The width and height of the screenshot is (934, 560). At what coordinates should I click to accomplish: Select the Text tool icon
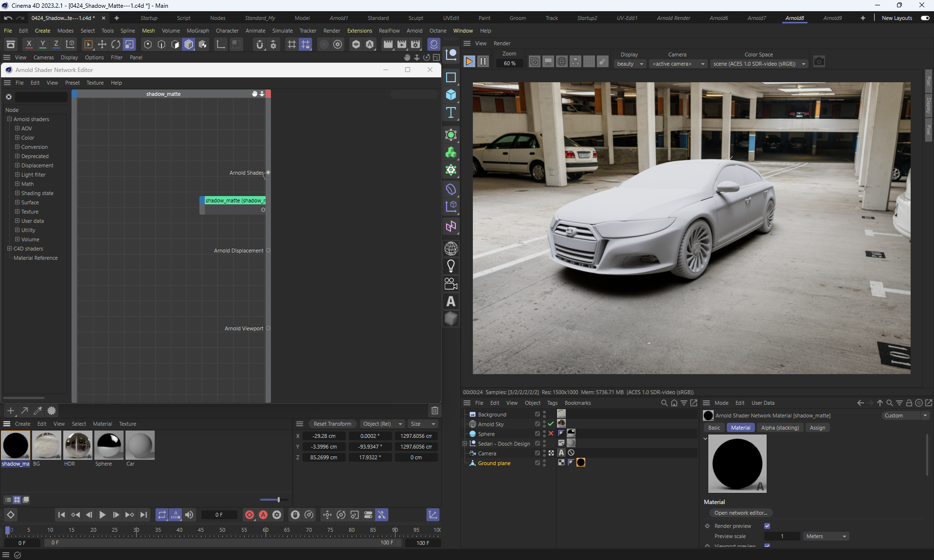coord(451,112)
